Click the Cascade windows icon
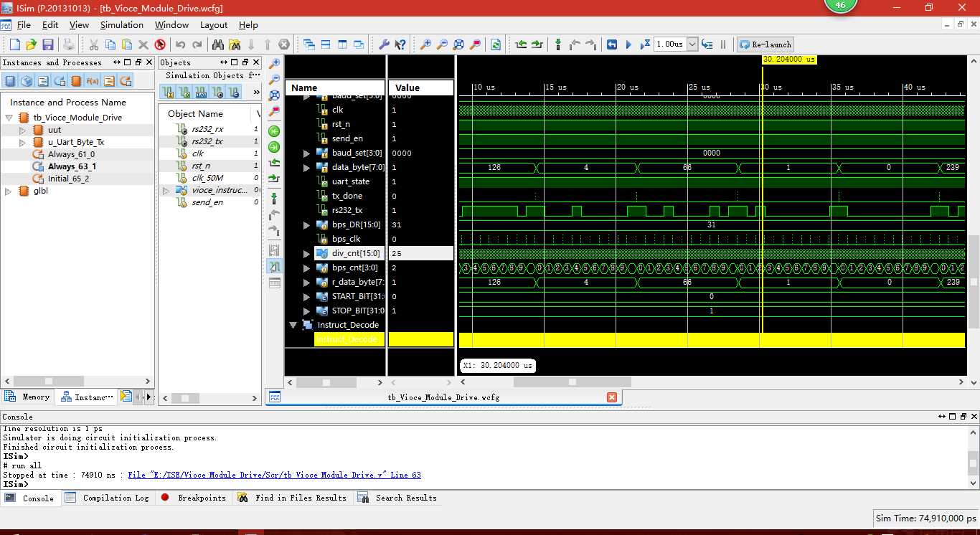The width and height of the screenshot is (980, 535). tap(309, 44)
